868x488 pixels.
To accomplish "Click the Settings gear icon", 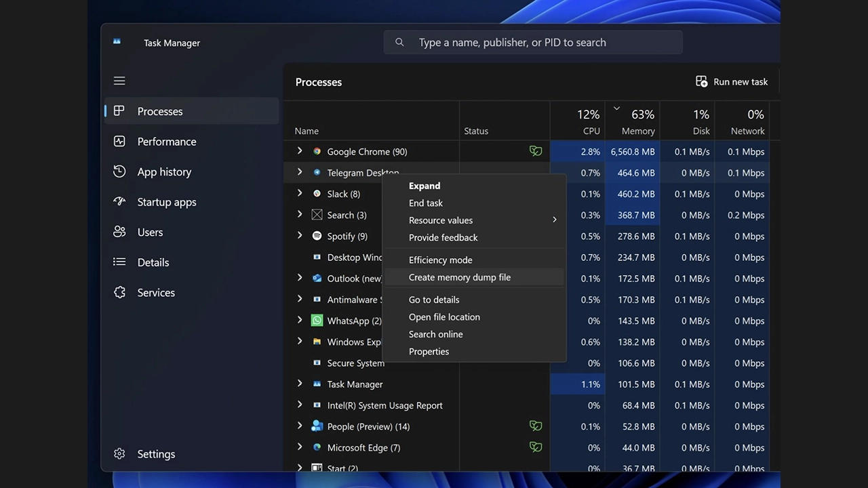I will pyautogui.click(x=119, y=453).
